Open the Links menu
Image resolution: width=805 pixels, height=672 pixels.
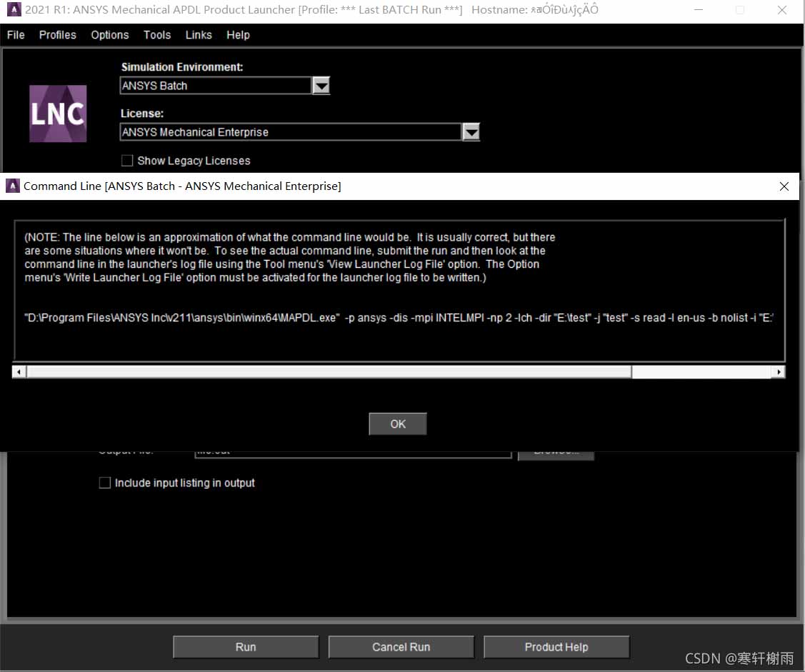(199, 35)
